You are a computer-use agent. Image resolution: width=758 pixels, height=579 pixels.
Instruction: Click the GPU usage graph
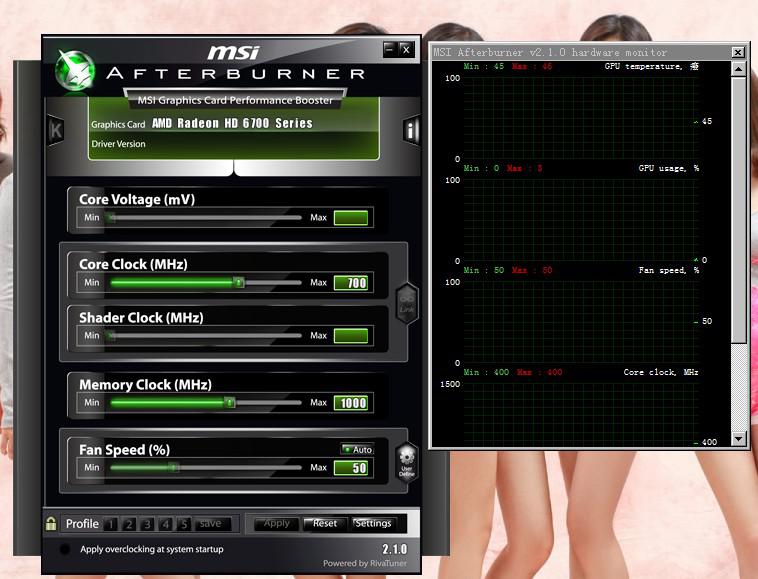(580, 220)
